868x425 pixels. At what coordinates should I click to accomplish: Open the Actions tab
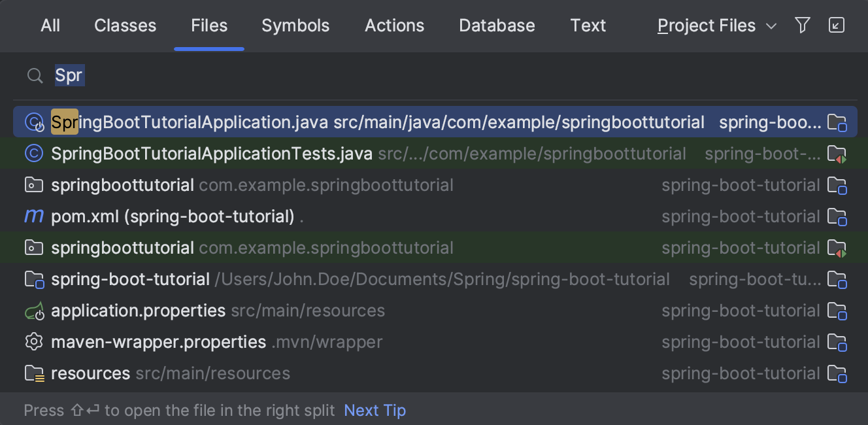(394, 25)
